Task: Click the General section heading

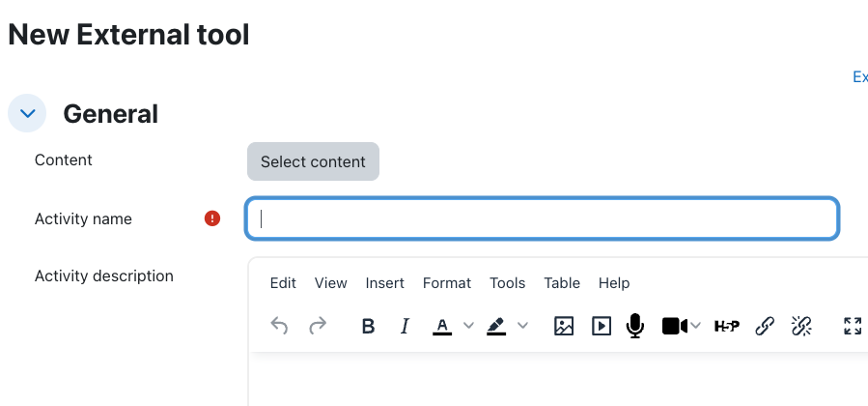Action: coord(111,114)
